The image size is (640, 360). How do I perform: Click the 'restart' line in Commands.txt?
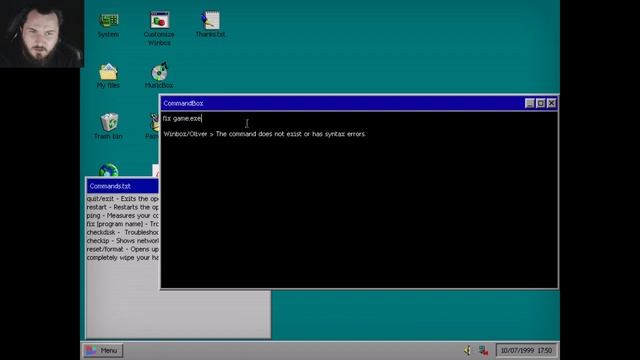pyautogui.click(x=122, y=207)
